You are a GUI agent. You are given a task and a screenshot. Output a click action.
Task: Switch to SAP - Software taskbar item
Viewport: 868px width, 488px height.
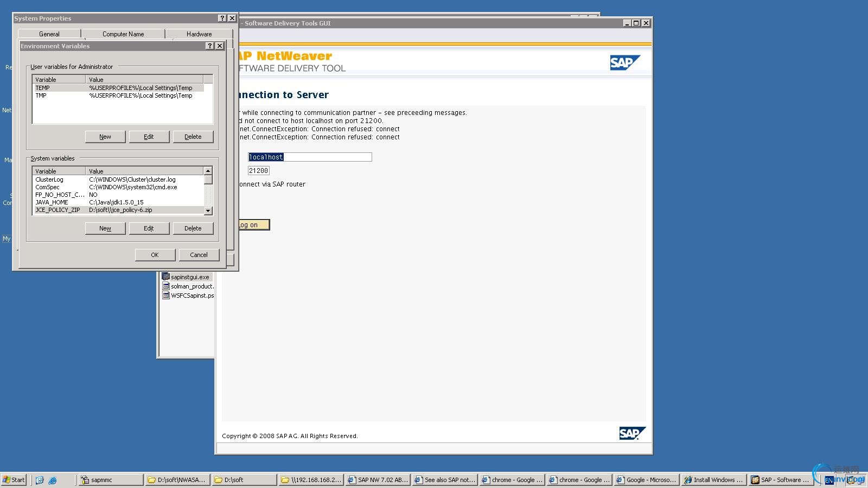(780, 480)
